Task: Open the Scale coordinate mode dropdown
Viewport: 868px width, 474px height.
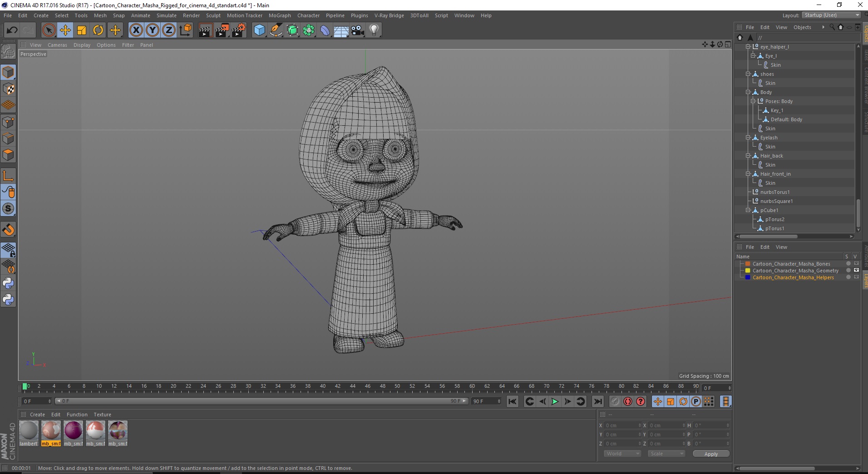Action: coord(666,454)
